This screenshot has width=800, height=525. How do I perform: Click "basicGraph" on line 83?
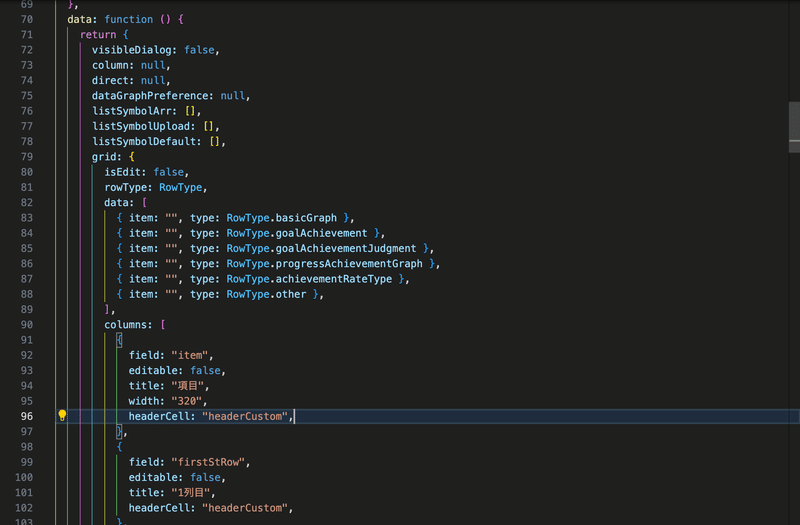click(x=306, y=218)
